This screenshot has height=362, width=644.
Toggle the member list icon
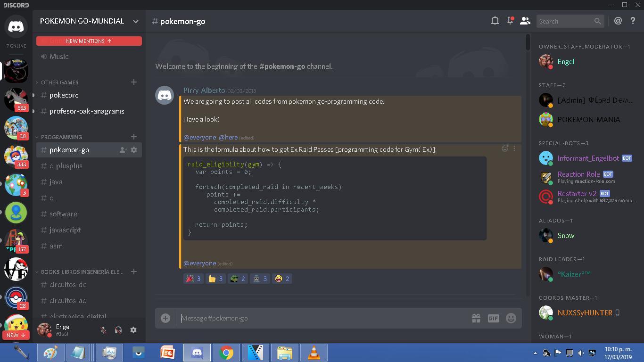point(525,21)
